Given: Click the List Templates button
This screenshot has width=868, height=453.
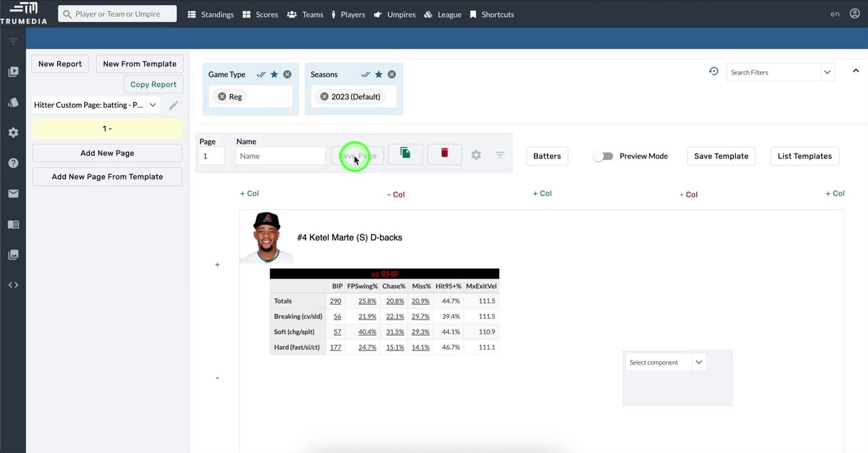Looking at the screenshot, I should (805, 156).
